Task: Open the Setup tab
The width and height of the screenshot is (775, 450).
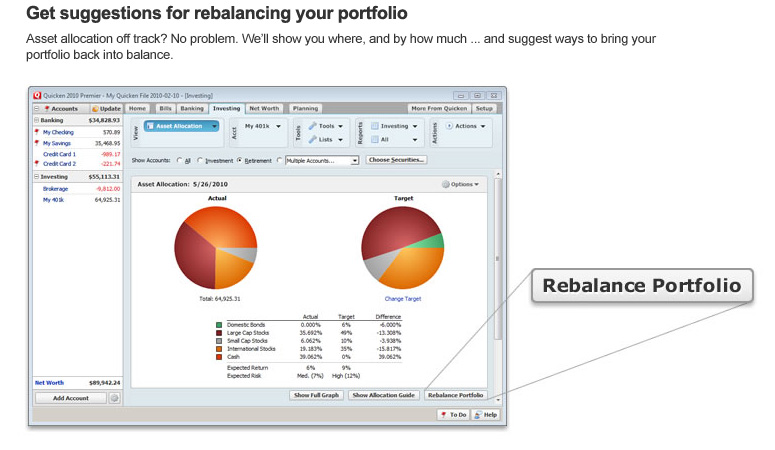Action: click(484, 109)
